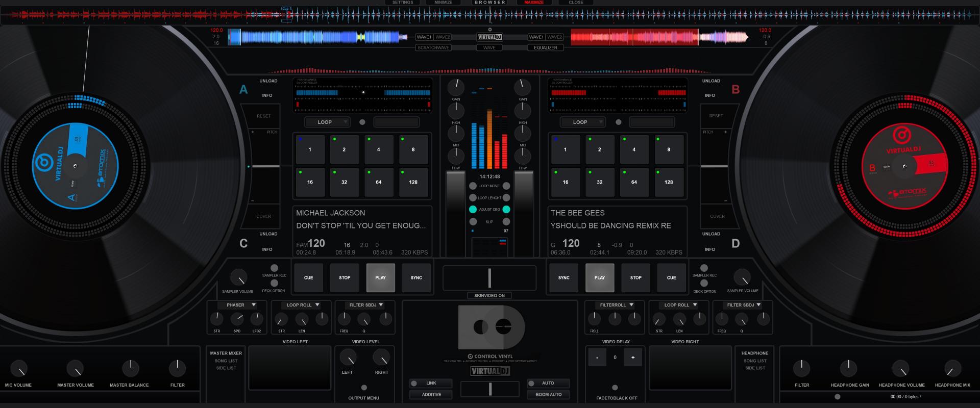Turn the Video Level Right knob

(381, 358)
